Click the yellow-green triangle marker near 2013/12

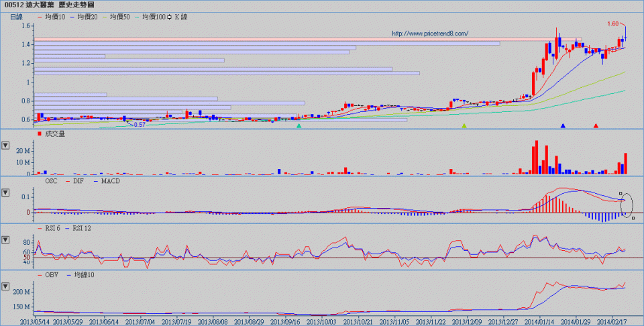pos(464,125)
